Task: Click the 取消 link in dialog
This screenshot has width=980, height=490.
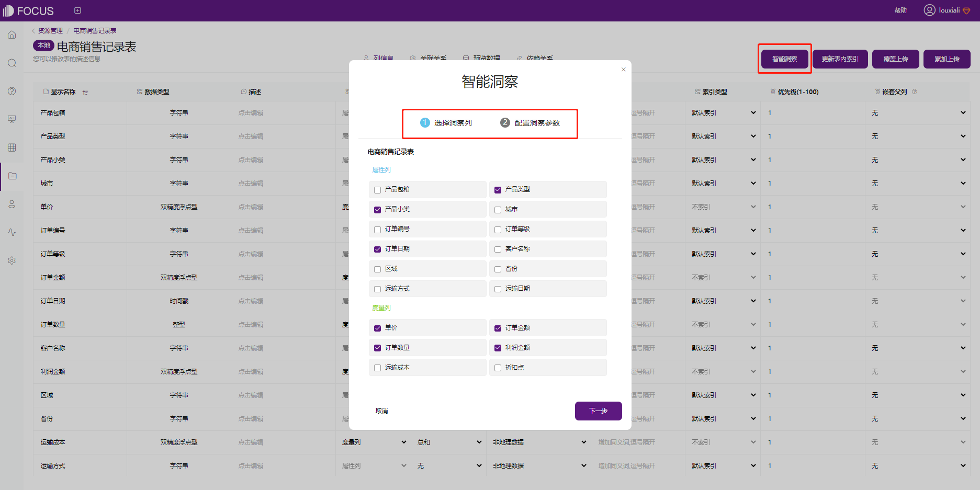Action: 381,411
